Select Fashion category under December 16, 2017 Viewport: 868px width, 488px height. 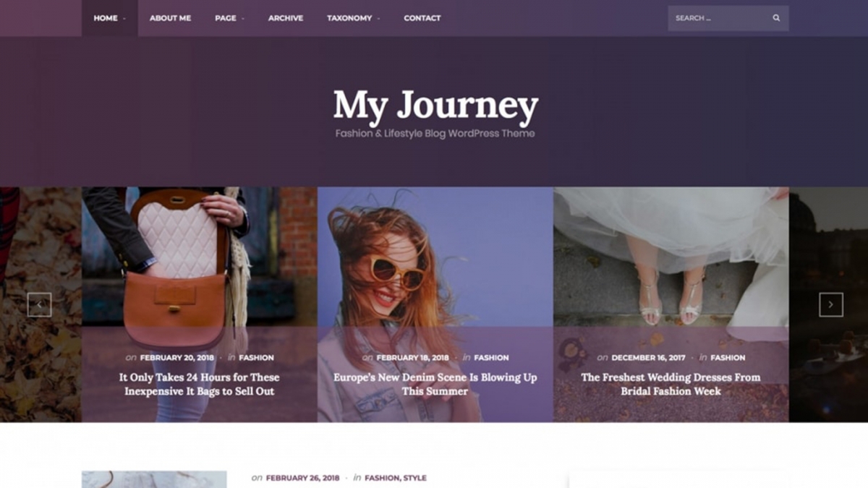(728, 357)
